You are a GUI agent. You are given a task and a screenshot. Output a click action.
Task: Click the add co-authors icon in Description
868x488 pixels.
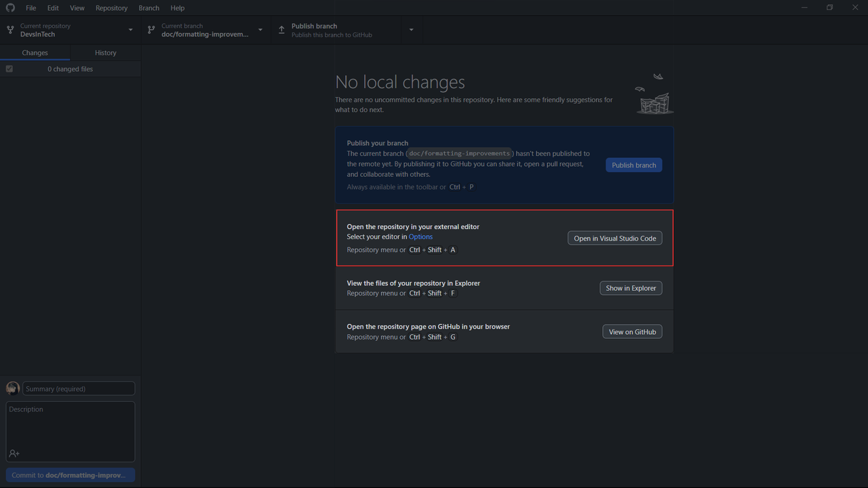tap(14, 453)
